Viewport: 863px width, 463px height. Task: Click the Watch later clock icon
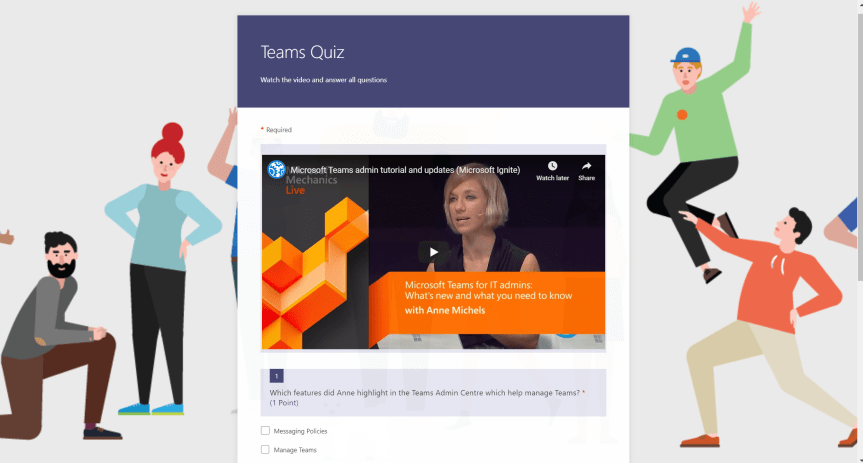552,166
